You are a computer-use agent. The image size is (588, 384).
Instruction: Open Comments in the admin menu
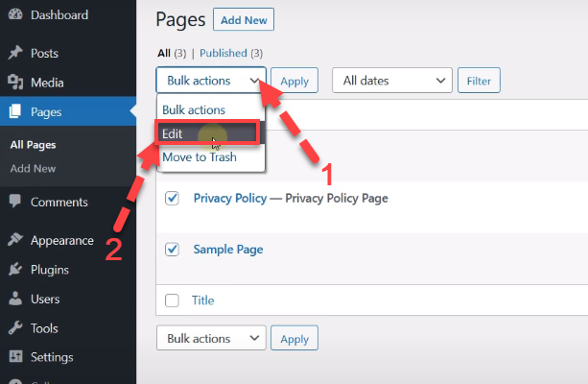59,203
